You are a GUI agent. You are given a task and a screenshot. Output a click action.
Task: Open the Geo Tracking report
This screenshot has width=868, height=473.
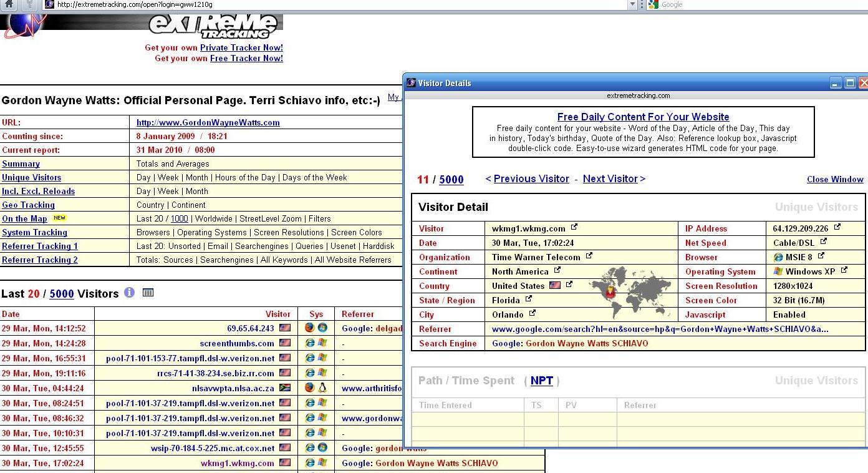pyautogui.click(x=28, y=205)
